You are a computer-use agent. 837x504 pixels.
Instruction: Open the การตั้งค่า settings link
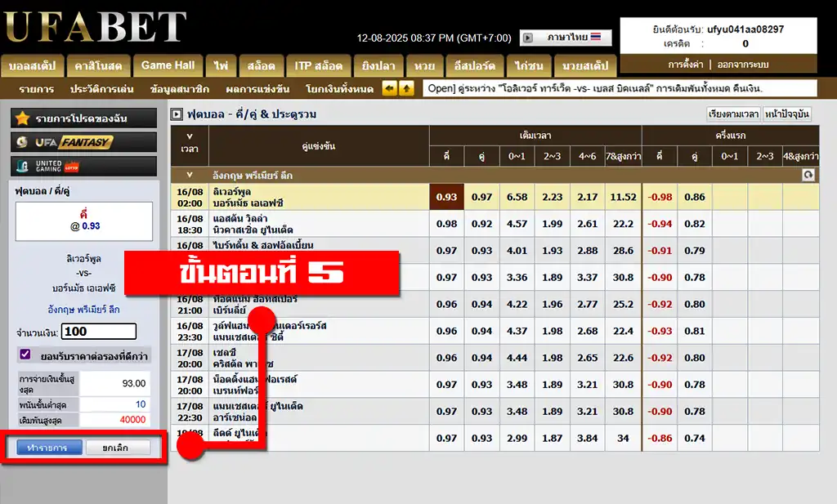(686, 65)
